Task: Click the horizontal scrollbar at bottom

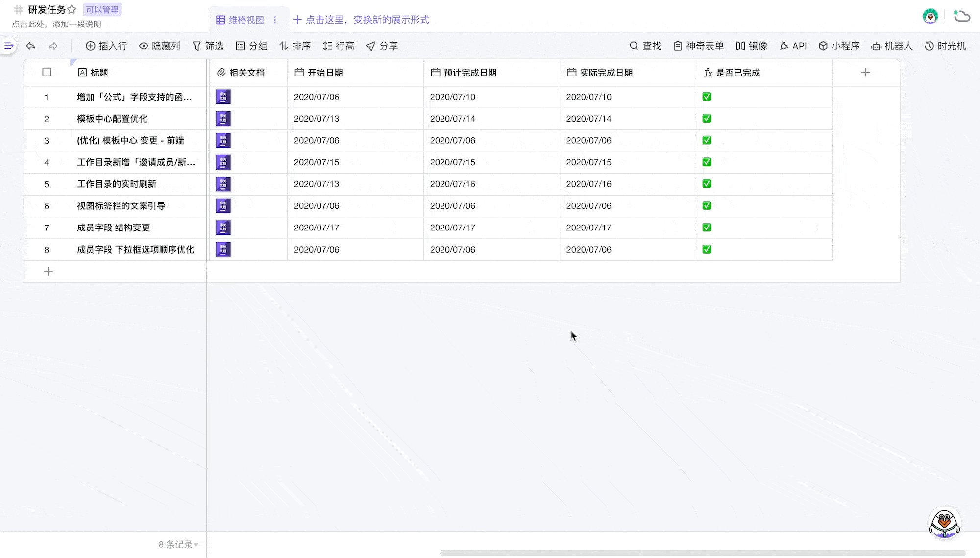Action: pyautogui.click(x=702, y=553)
